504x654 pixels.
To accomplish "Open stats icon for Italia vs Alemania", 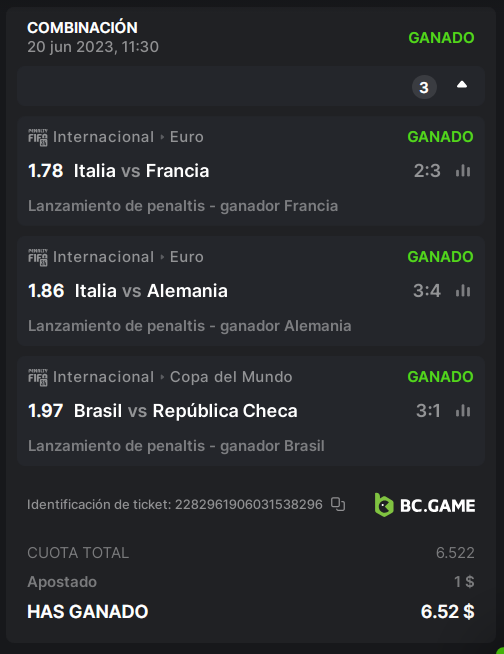I will click(463, 290).
